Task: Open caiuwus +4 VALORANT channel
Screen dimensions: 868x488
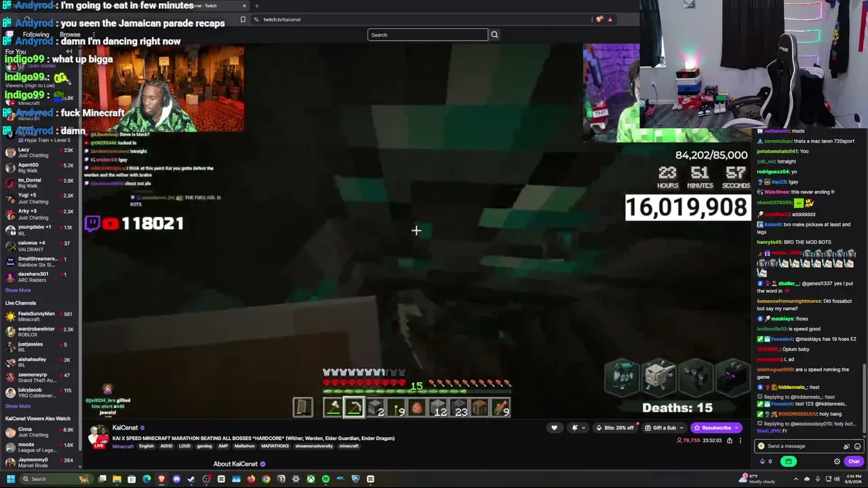Action: click(x=40, y=245)
